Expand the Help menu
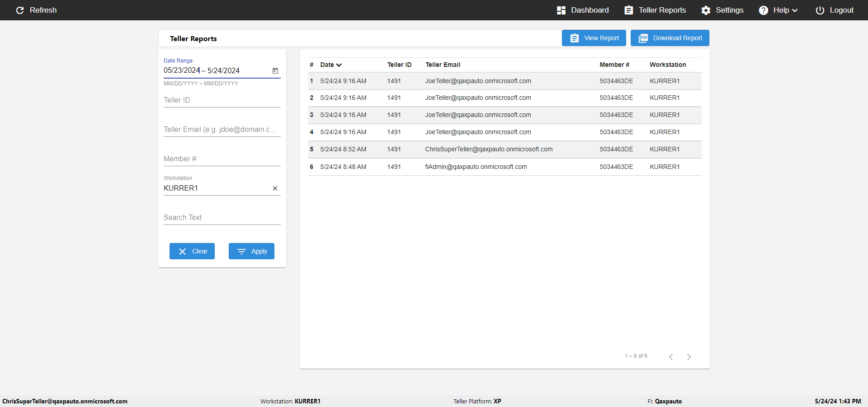This screenshot has width=868, height=407. pyautogui.click(x=778, y=10)
